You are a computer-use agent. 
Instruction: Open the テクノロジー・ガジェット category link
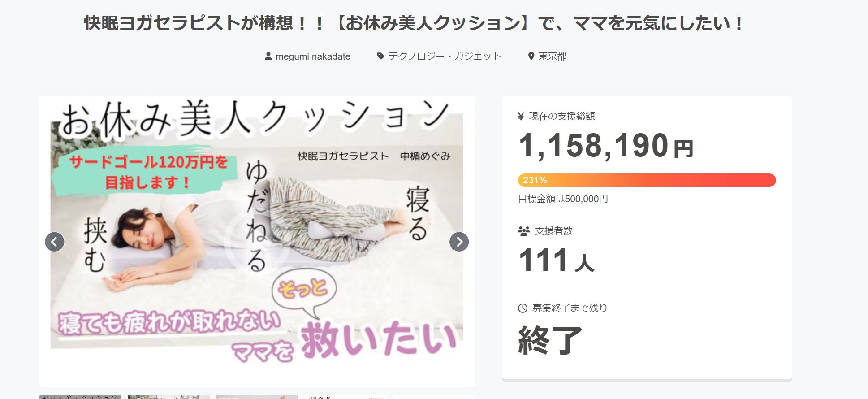(444, 56)
